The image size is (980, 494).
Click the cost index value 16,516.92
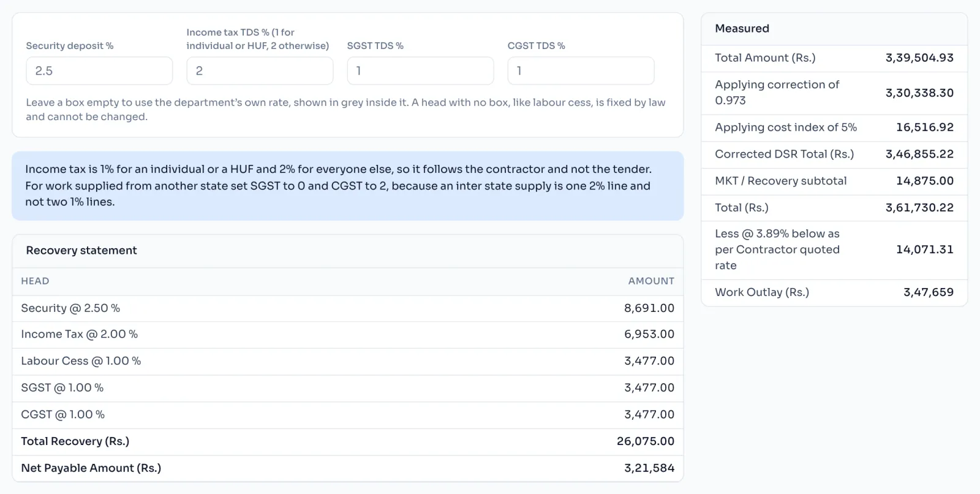pyautogui.click(x=925, y=127)
